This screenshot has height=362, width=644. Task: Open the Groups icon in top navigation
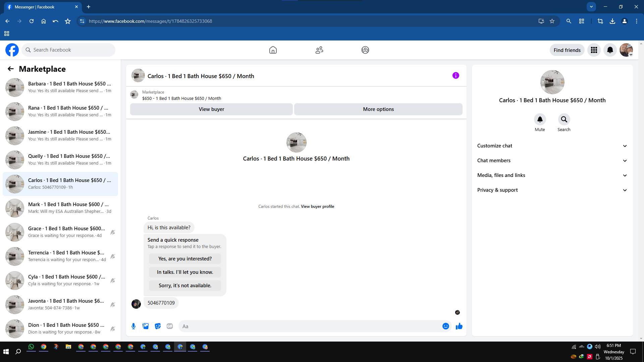365,50
